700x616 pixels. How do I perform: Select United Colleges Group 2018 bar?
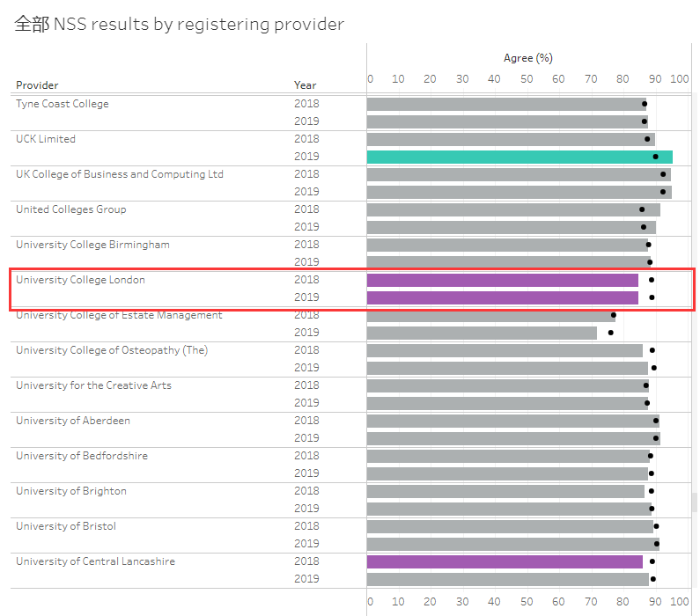click(x=513, y=209)
